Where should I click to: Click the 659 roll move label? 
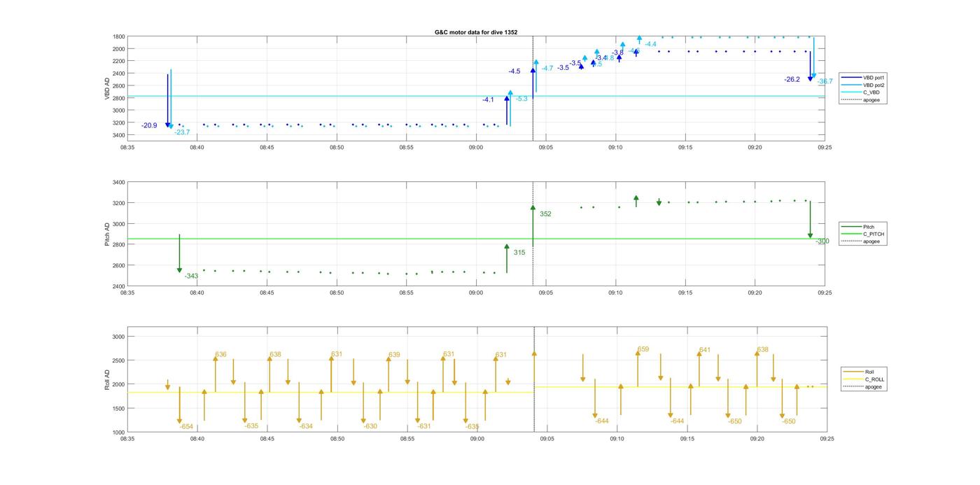point(643,349)
